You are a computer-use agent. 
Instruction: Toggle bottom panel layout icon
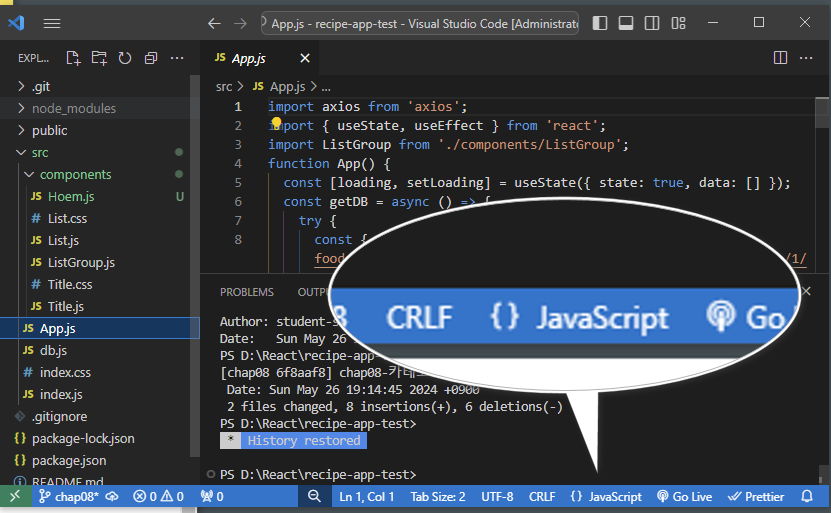[626, 23]
